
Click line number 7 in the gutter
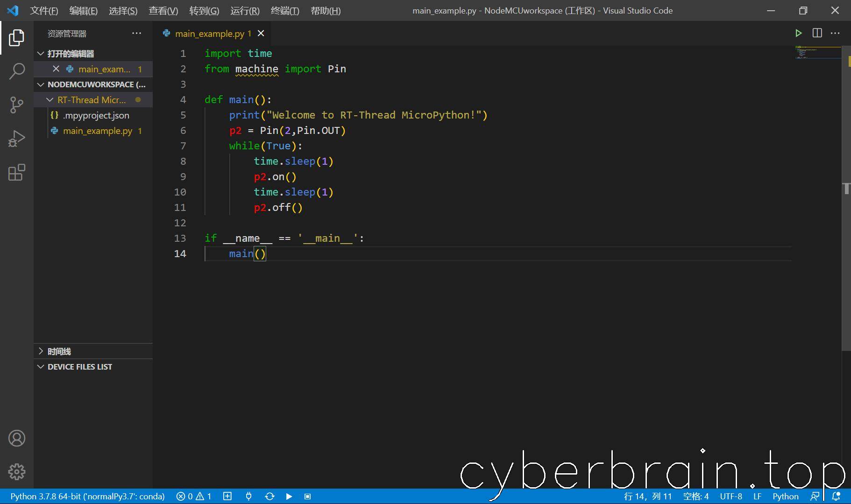point(183,146)
